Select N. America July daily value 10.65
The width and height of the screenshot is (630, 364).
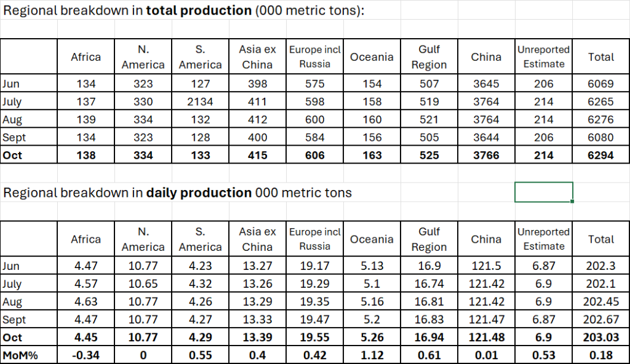click(143, 284)
